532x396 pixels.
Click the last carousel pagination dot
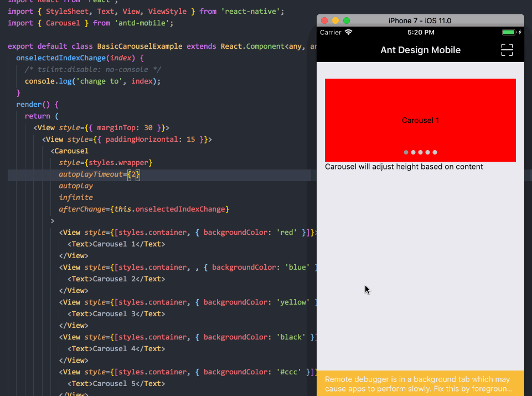coord(435,152)
